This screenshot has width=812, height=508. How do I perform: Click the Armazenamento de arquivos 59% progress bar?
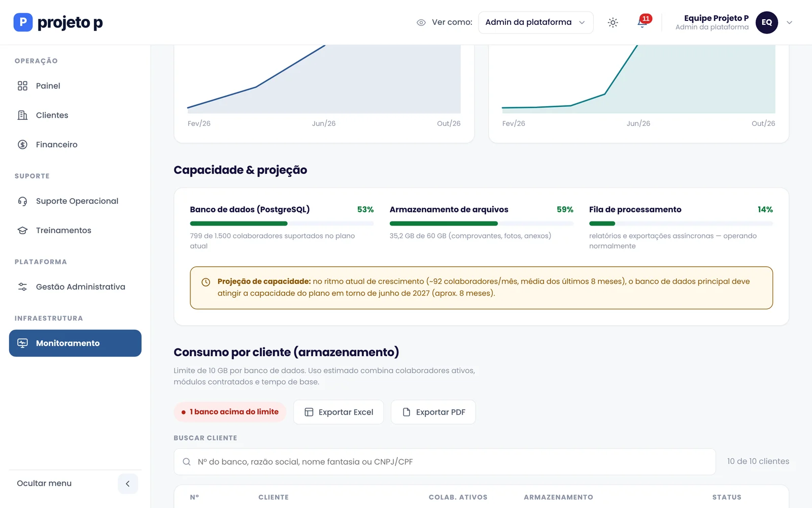coord(481,224)
